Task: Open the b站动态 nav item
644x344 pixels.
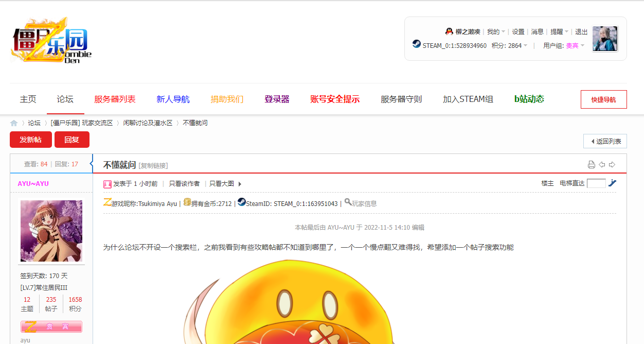Action: (x=529, y=99)
